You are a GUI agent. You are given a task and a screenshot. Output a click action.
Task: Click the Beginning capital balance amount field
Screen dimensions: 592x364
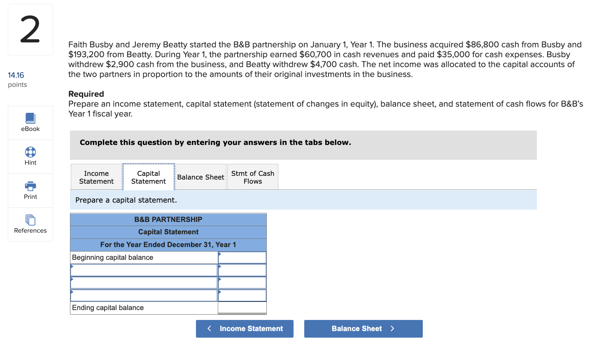coord(242,257)
